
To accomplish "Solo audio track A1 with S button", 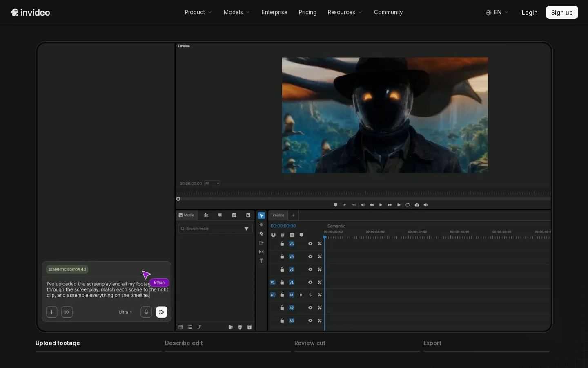I will [310, 295].
